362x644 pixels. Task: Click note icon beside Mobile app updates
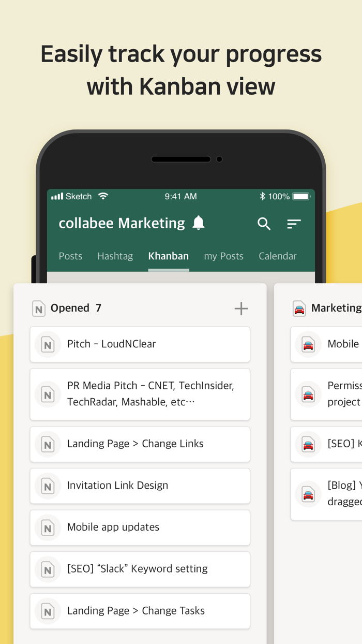(48, 528)
